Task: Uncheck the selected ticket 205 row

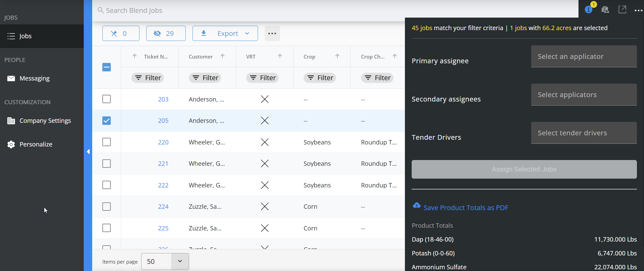Action: [x=106, y=120]
